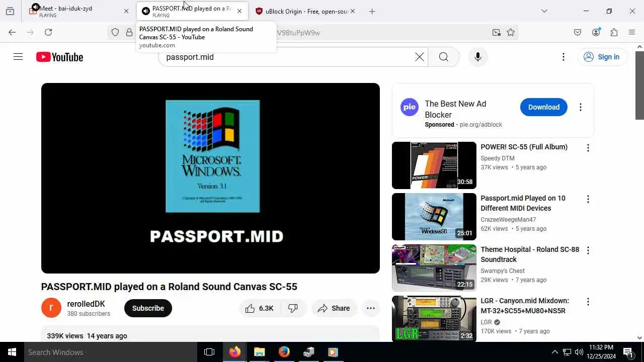
Task: Open menu for Passport.mid 10 devices video
Action: click(588, 199)
